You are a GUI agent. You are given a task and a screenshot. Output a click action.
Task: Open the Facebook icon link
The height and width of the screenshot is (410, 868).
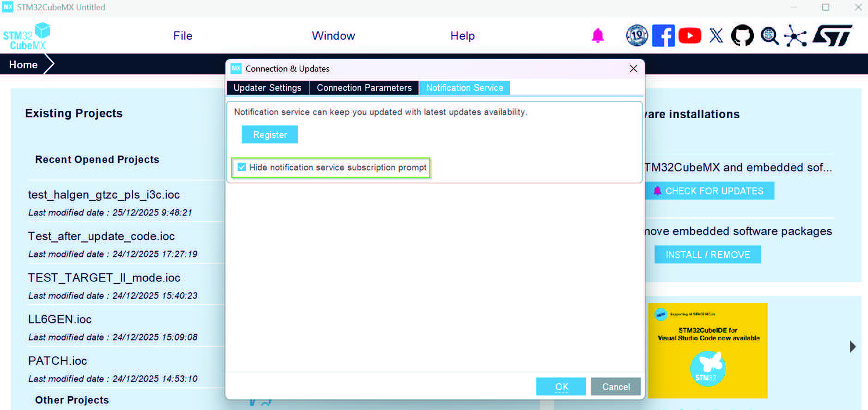pos(663,36)
